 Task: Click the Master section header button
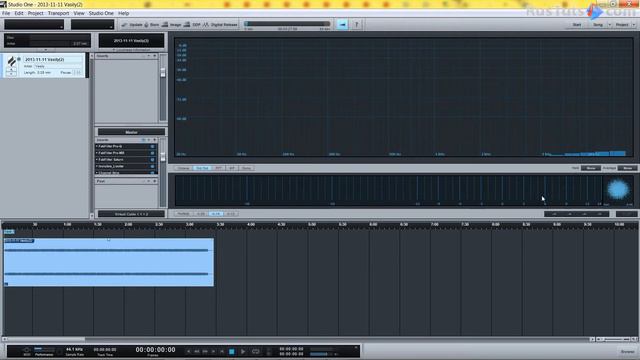[x=131, y=132]
